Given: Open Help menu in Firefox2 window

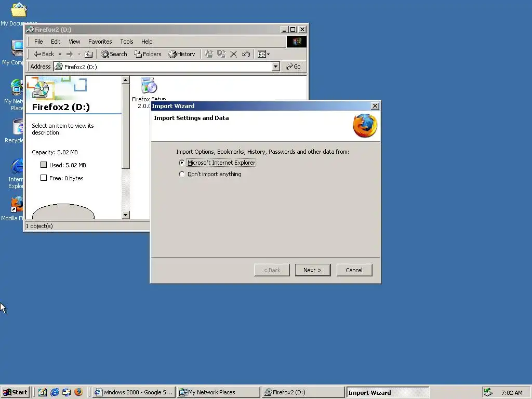Looking at the screenshot, I should [147, 42].
